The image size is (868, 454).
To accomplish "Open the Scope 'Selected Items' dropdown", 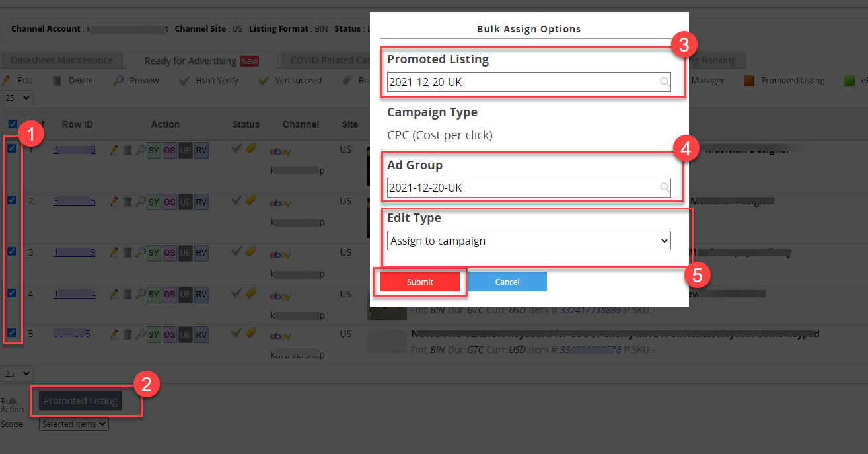I will 74,424.
